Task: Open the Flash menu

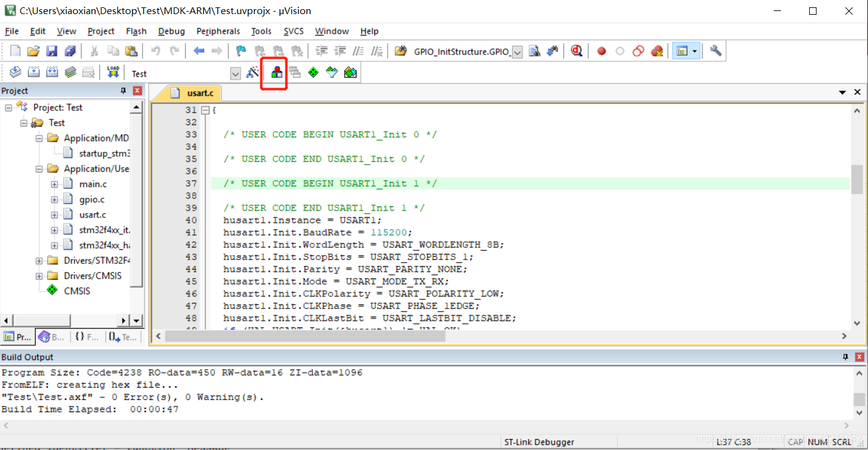Action: point(136,31)
